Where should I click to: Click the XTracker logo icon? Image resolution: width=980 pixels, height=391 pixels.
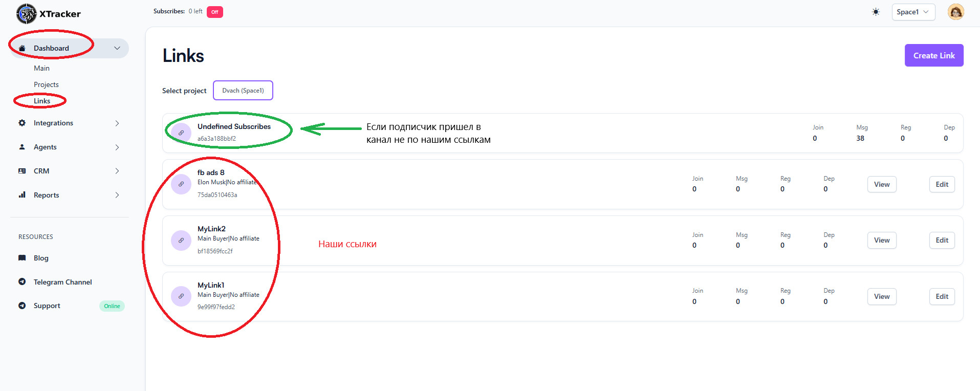(x=26, y=14)
